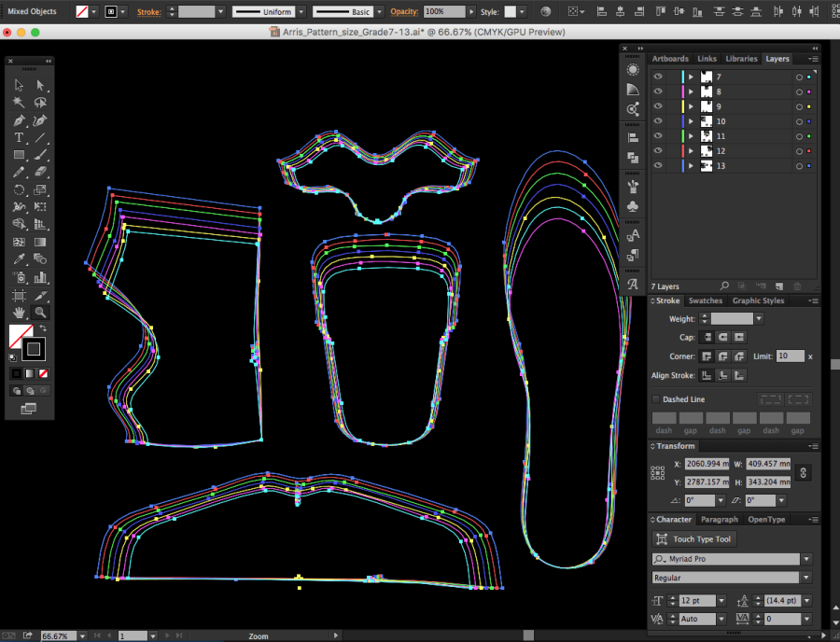Open the zoom level dropdown at bottom left
This screenshot has width=840, height=642.
81,635
